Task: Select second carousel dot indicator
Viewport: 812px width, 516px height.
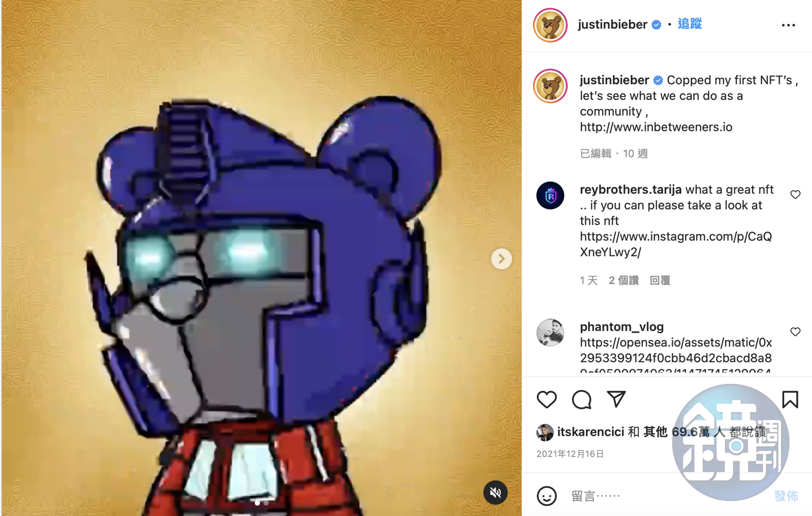Action: pos(266,503)
